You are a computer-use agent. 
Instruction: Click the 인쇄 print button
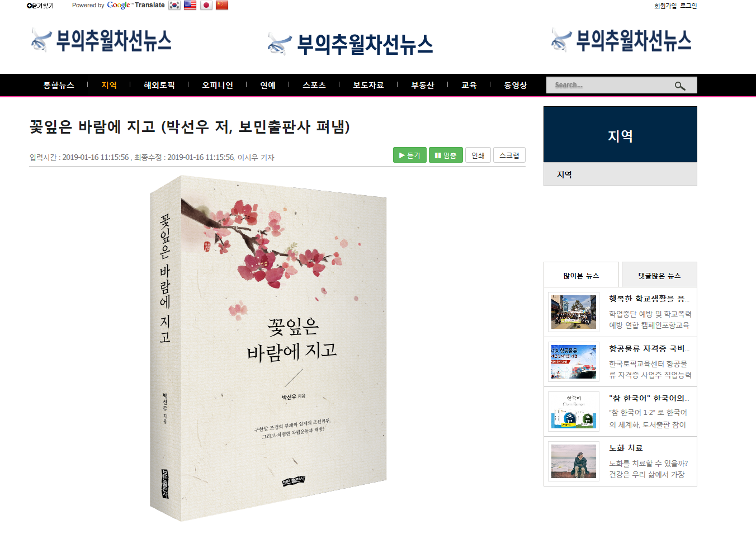pos(478,155)
